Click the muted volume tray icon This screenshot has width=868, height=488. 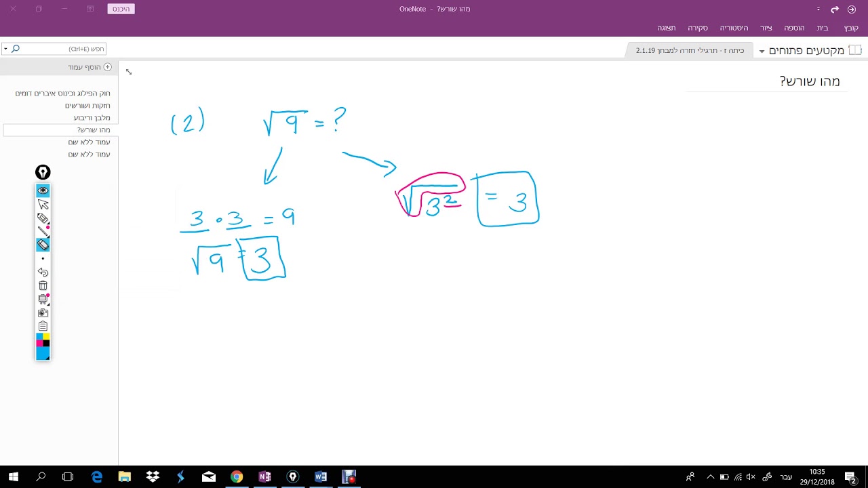pos(752,476)
